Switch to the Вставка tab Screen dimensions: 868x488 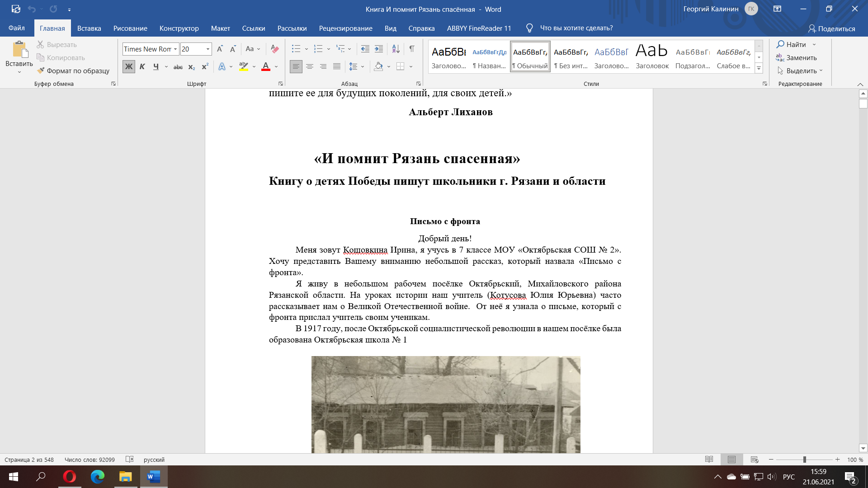pyautogui.click(x=89, y=28)
